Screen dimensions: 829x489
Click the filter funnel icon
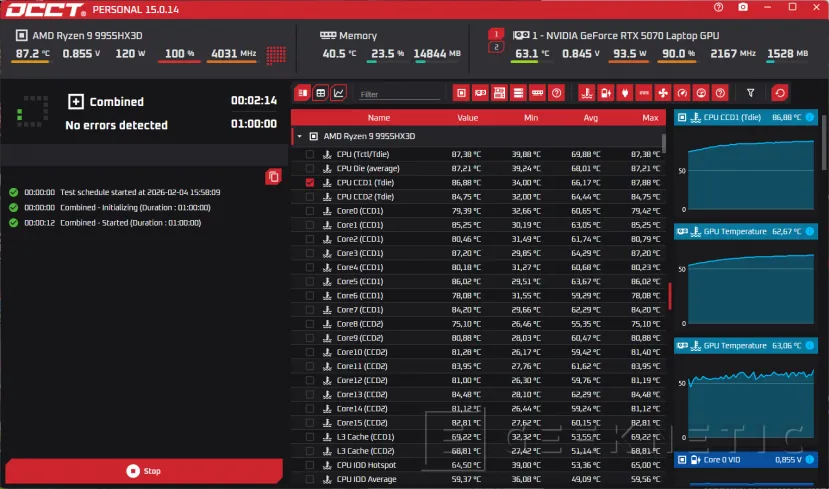click(x=751, y=93)
